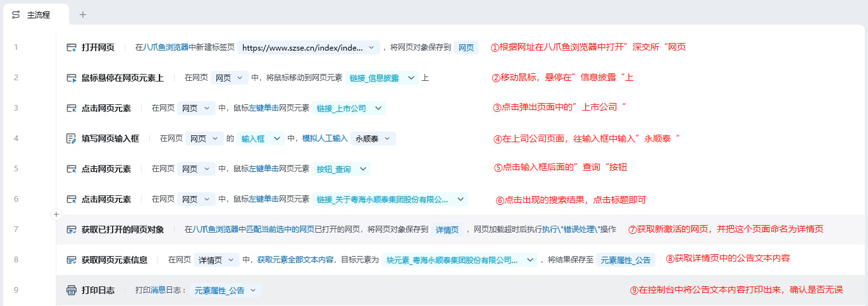Click line number 1 in the gutter

[x=16, y=47]
